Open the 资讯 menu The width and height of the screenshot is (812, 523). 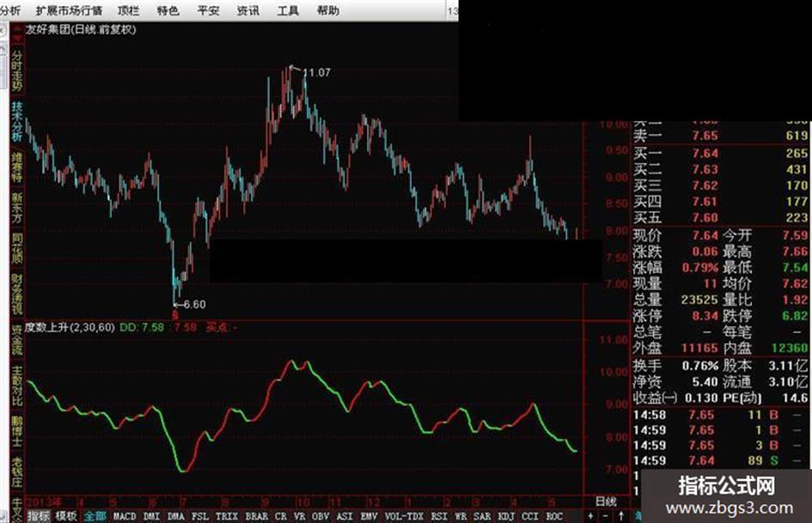tap(248, 10)
